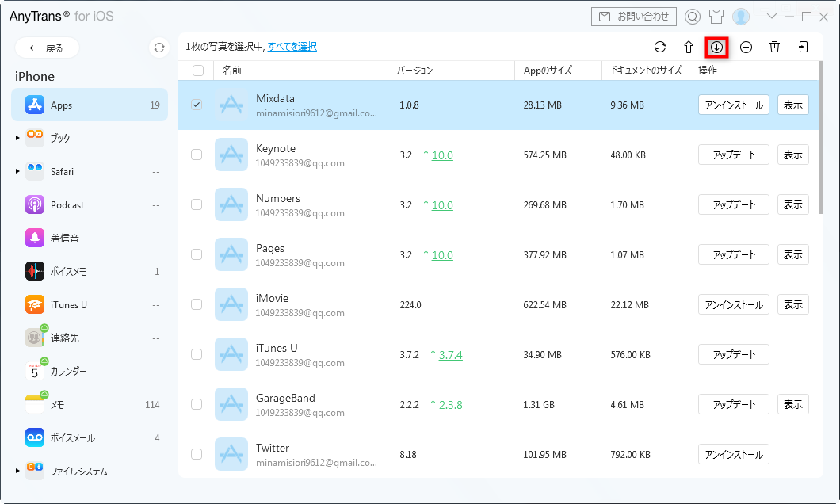Click the 表示 button for Mixdata
Image resolution: width=840 pixels, height=504 pixels.
793,105
